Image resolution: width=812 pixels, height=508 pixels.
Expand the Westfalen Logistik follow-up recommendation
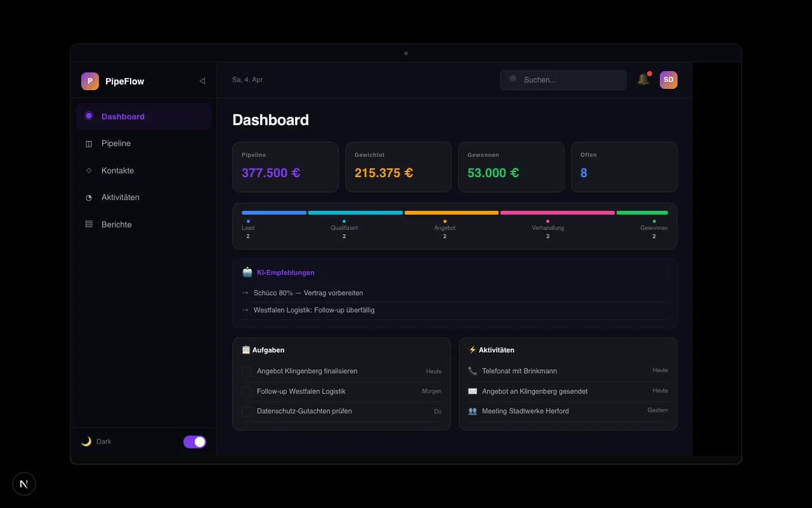[x=244, y=310]
